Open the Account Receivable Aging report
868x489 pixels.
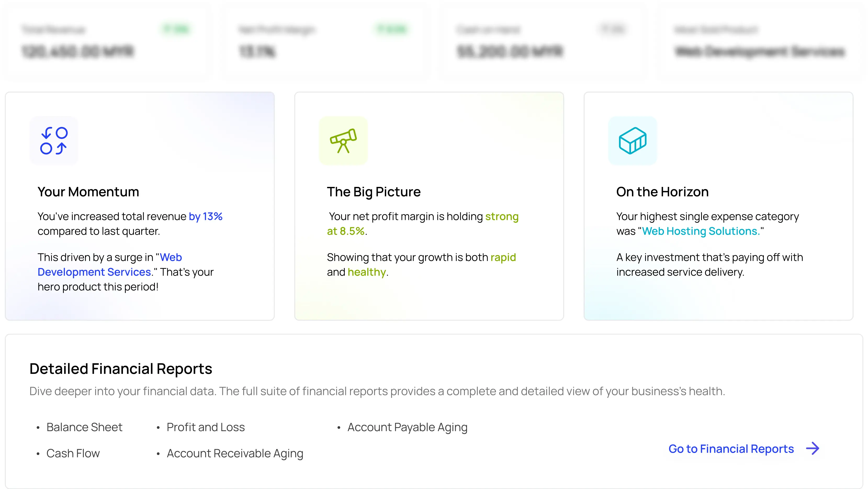click(x=235, y=453)
